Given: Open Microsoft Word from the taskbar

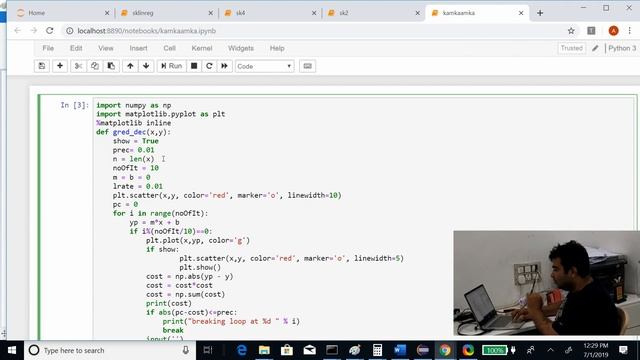Looking at the screenshot, I should [x=400, y=350].
